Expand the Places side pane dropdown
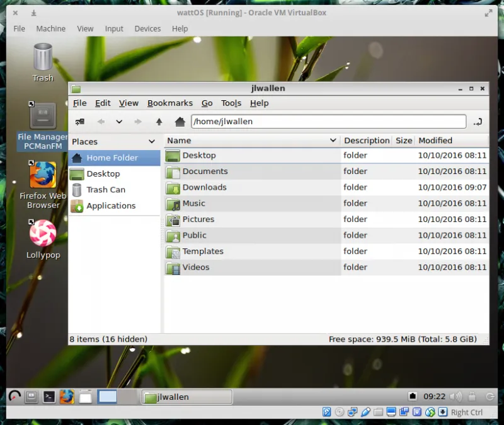 (x=152, y=142)
